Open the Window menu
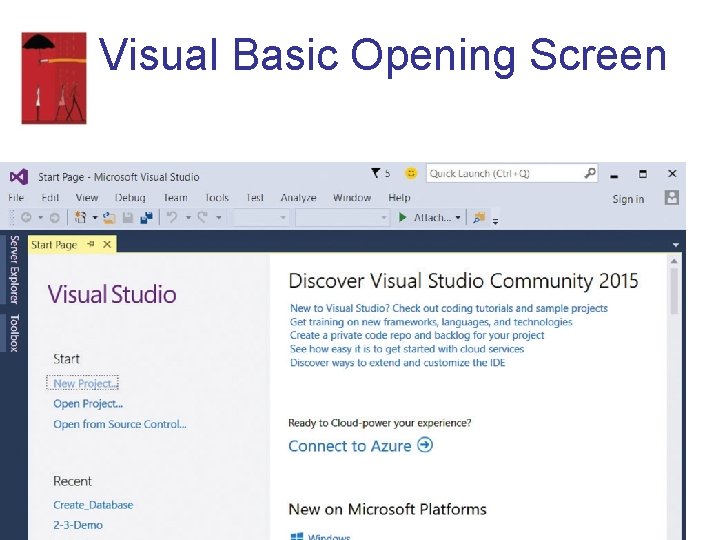This screenshot has width=720, height=540. point(352,197)
